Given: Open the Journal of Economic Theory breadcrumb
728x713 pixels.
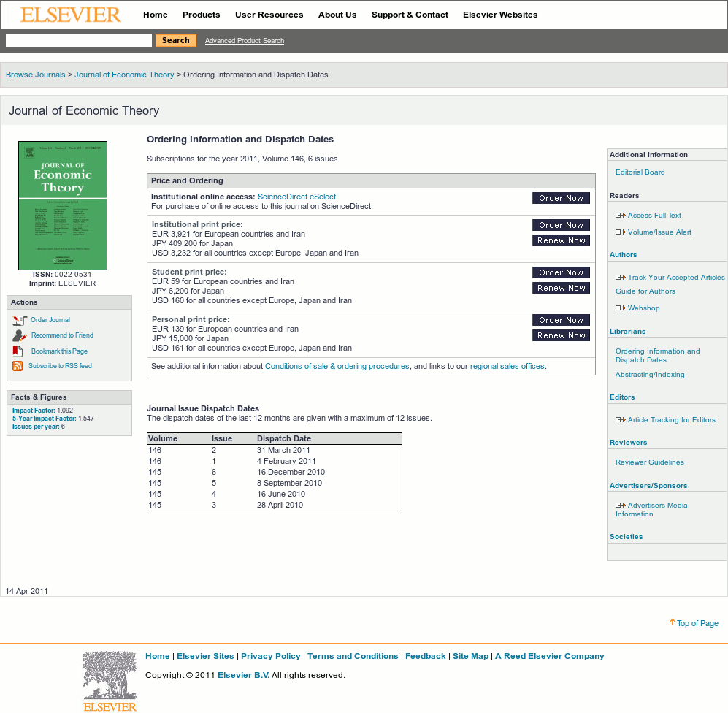Looking at the screenshot, I should click(x=124, y=75).
